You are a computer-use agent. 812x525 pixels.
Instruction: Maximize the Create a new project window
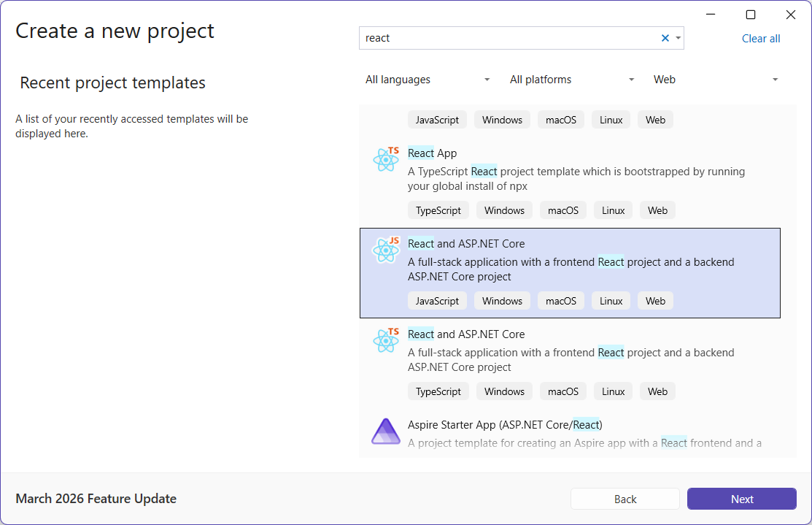click(x=751, y=15)
